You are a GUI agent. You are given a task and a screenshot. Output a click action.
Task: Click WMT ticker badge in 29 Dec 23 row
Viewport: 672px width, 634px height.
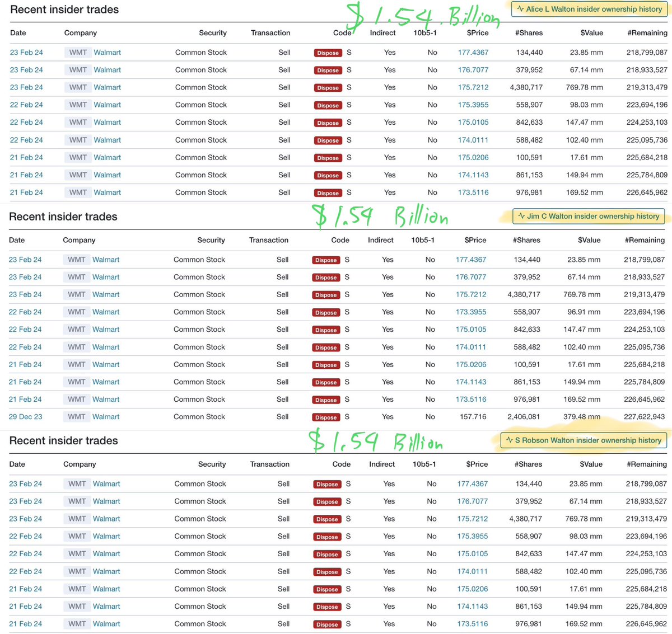tap(77, 417)
